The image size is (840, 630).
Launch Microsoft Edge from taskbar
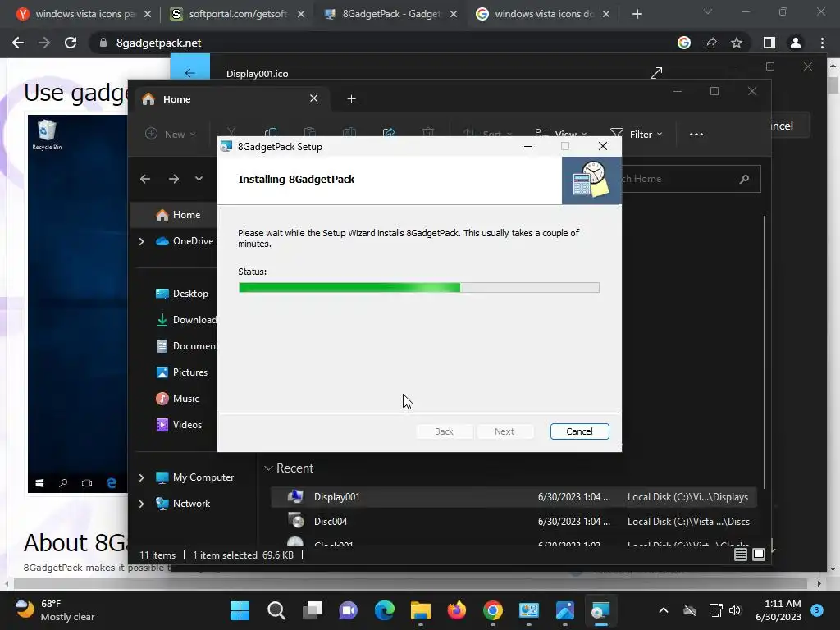pyautogui.click(x=384, y=610)
